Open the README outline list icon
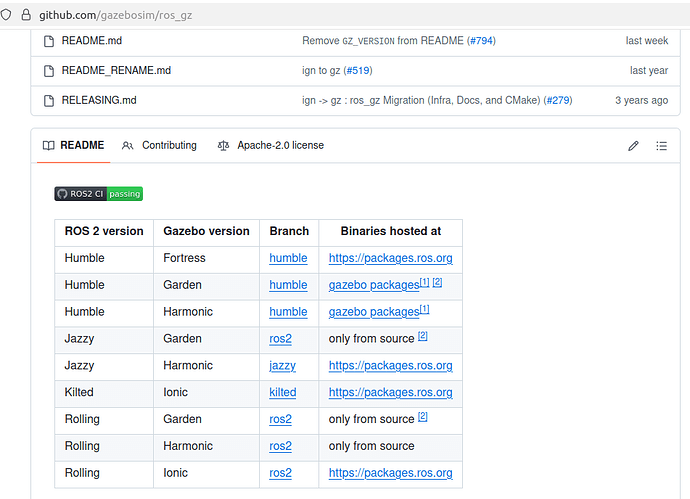Viewport: 690px width, 499px height. click(661, 146)
